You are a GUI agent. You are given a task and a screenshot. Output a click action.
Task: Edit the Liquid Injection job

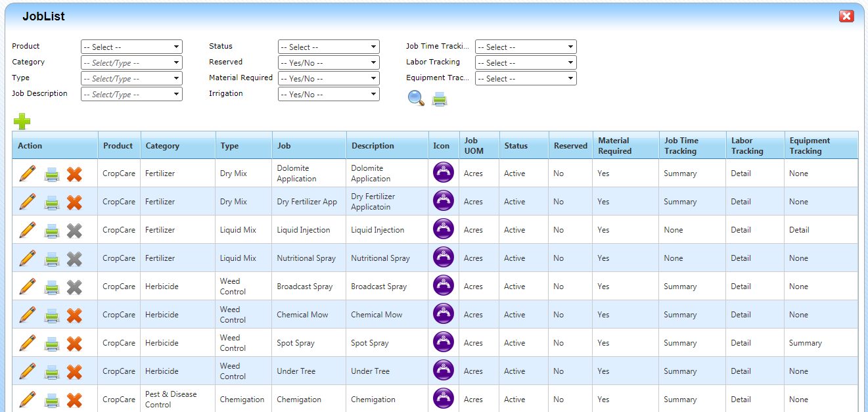(27, 230)
